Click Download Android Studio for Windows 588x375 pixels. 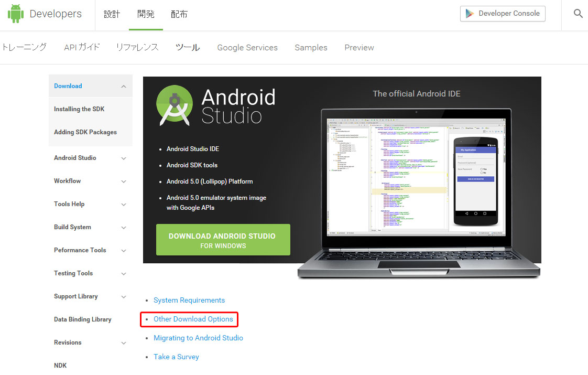pyautogui.click(x=223, y=240)
